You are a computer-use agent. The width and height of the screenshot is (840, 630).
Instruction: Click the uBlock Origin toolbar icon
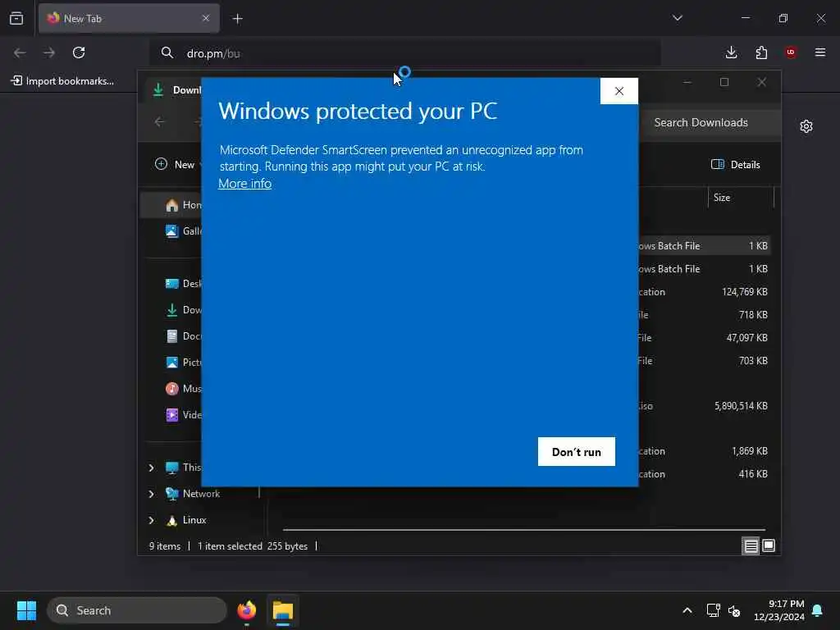coord(791,52)
